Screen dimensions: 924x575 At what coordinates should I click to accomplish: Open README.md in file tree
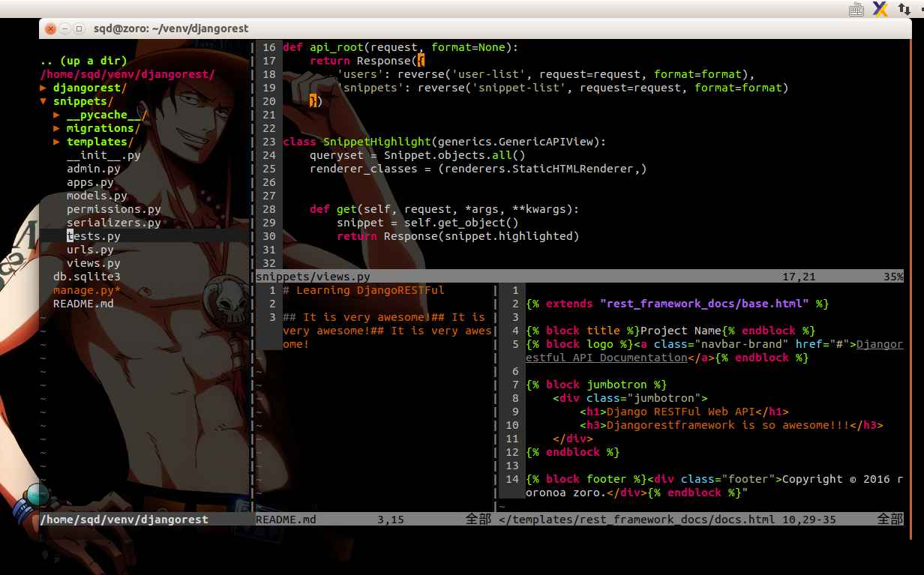(x=83, y=304)
